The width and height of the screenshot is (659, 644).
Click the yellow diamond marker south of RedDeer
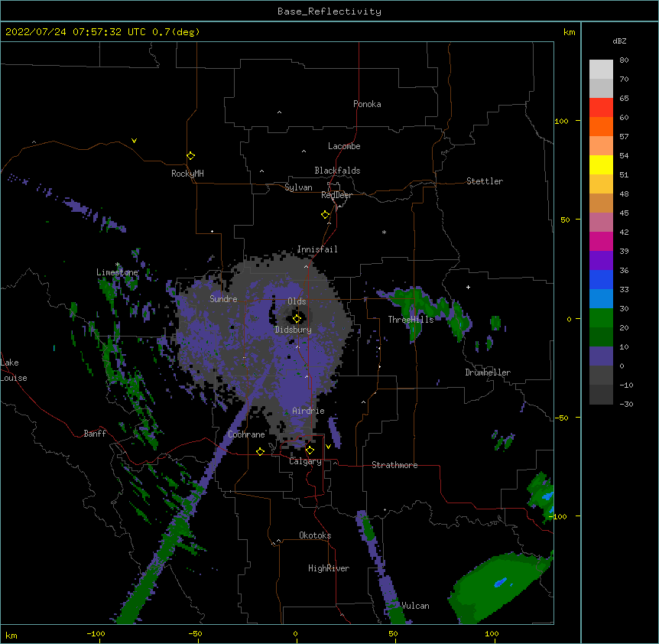point(326,215)
